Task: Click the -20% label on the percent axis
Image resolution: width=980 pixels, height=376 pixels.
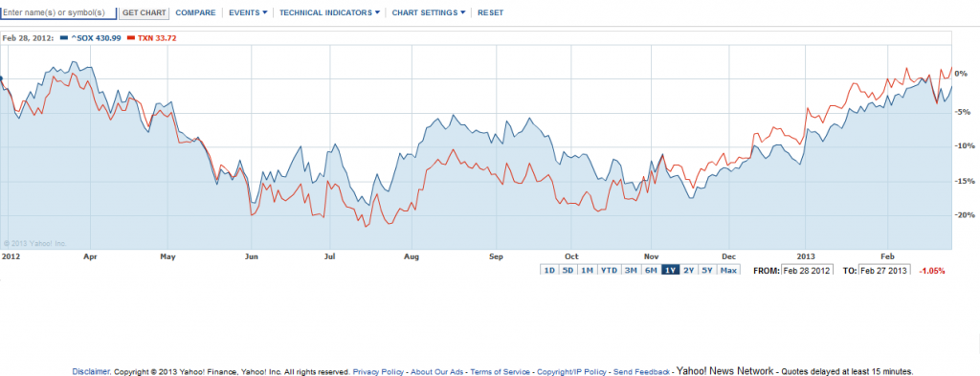Action: tap(965, 215)
